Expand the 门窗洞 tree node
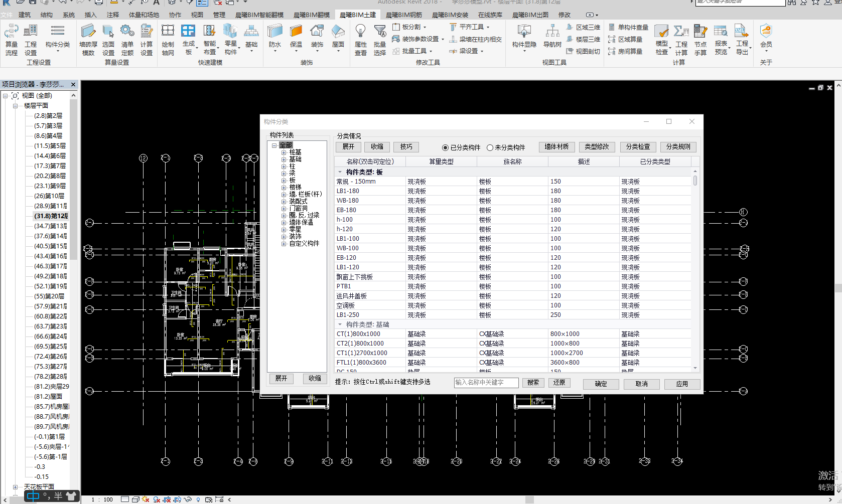This screenshot has width=842, height=504. pyautogui.click(x=284, y=209)
